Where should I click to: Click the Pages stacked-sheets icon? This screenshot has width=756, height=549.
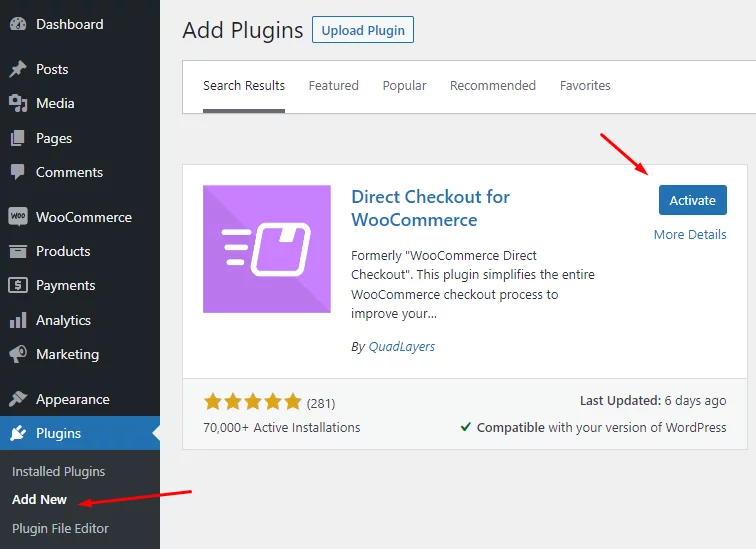point(18,138)
